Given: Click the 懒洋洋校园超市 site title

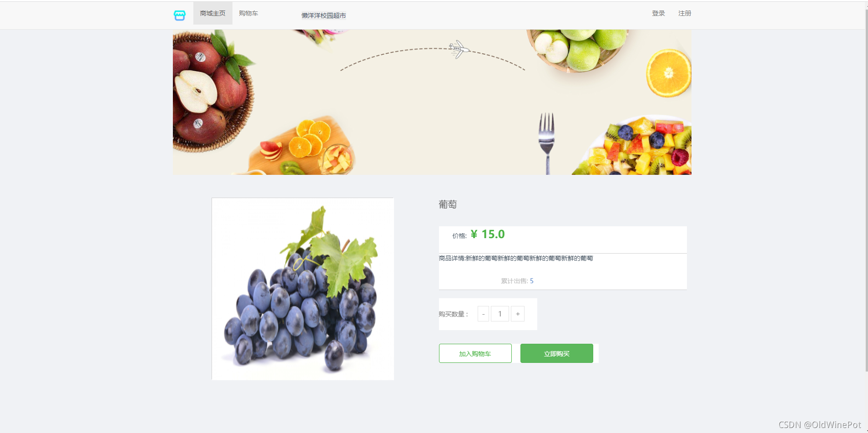Looking at the screenshot, I should (324, 15).
